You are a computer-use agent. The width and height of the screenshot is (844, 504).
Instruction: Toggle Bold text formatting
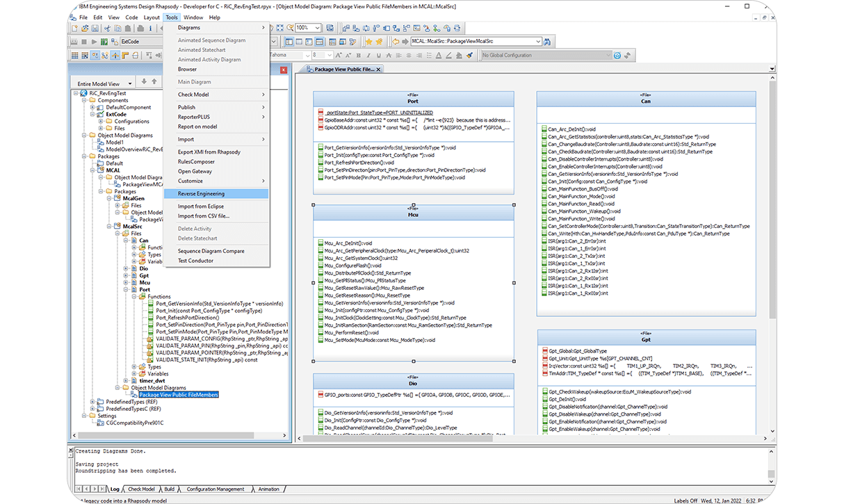[x=359, y=56]
